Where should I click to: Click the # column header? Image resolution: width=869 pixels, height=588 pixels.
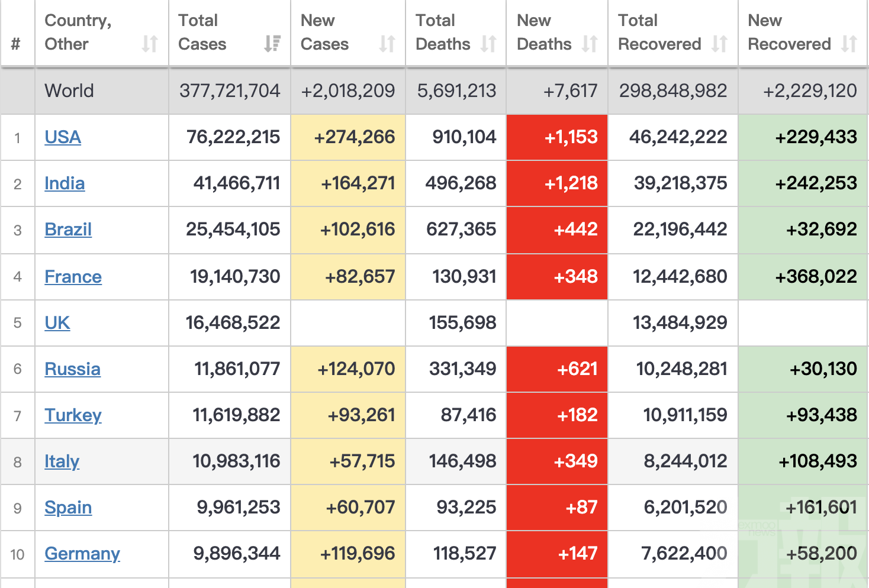tap(16, 44)
